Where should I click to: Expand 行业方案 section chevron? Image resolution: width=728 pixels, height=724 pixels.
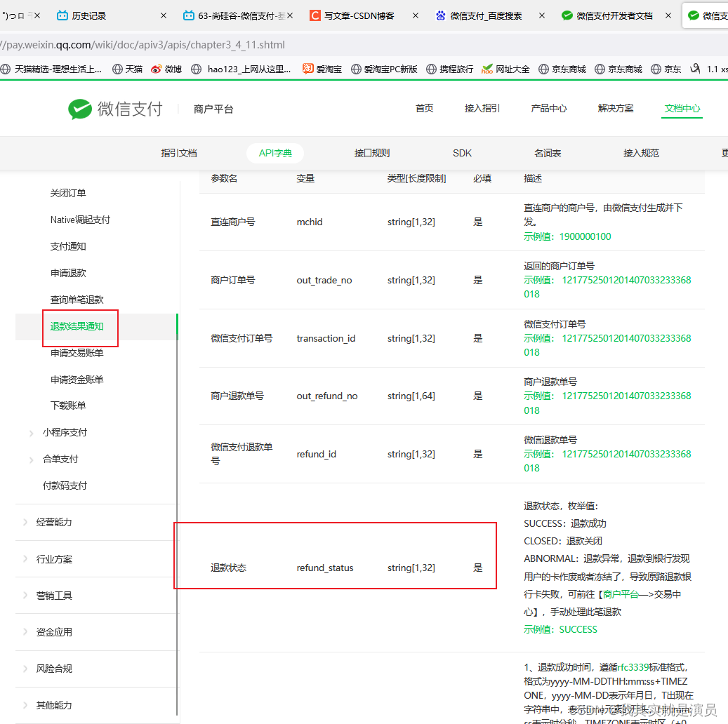(x=25, y=558)
